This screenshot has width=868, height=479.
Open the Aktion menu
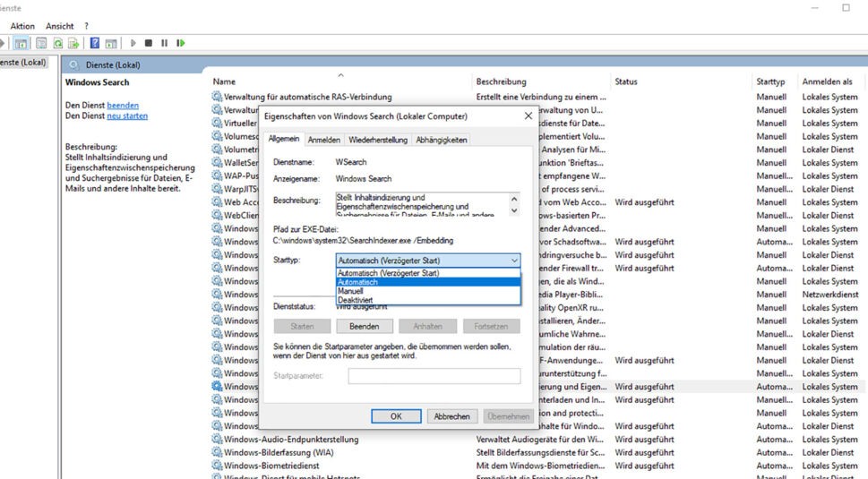click(x=22, y=26)
